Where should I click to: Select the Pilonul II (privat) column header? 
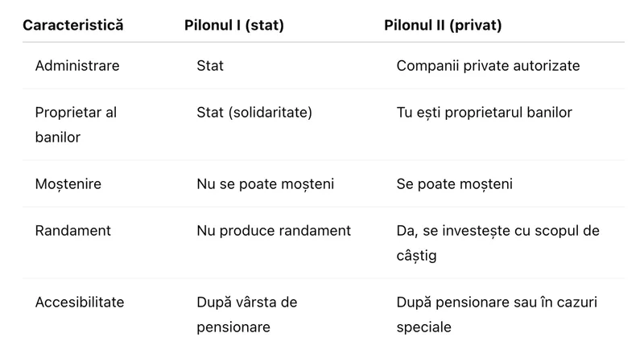point(443,25)
